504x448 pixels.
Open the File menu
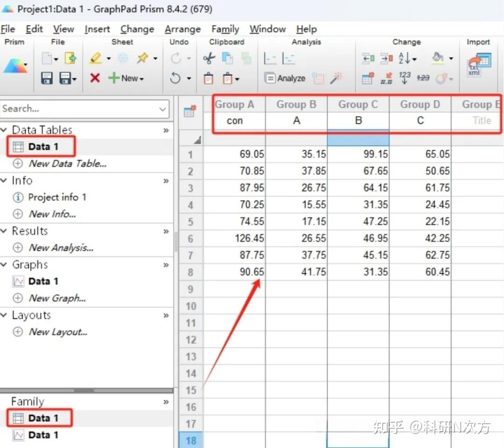click(x=8, y=29)
